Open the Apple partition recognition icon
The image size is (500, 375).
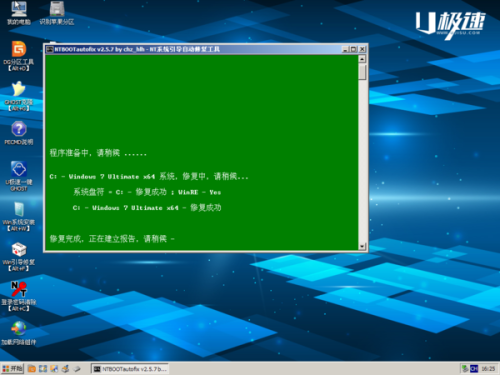(57, 13)
